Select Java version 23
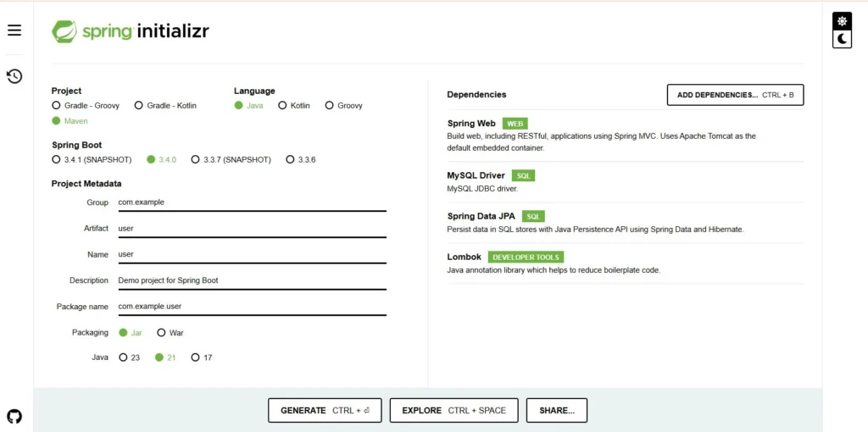Viewport: 868px width, 432px height. (x=130, y=357)
